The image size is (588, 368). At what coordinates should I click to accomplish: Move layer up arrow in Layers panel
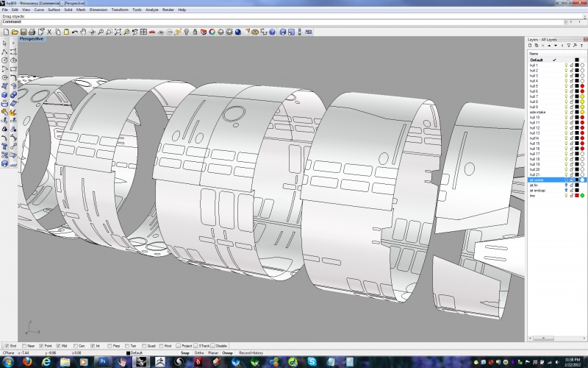(x=549, y=46)
